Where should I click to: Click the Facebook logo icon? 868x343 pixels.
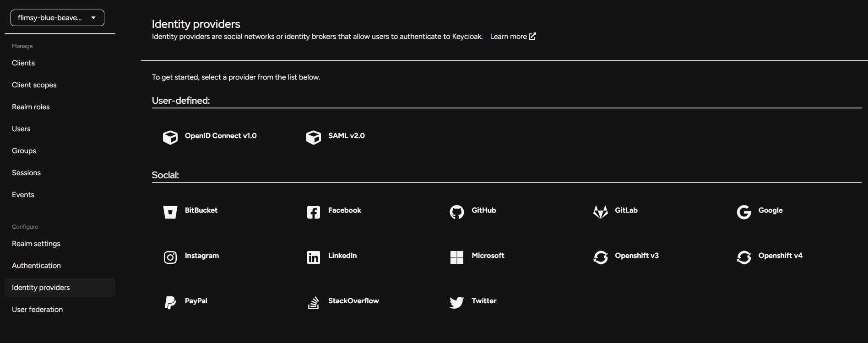point(314,212)
